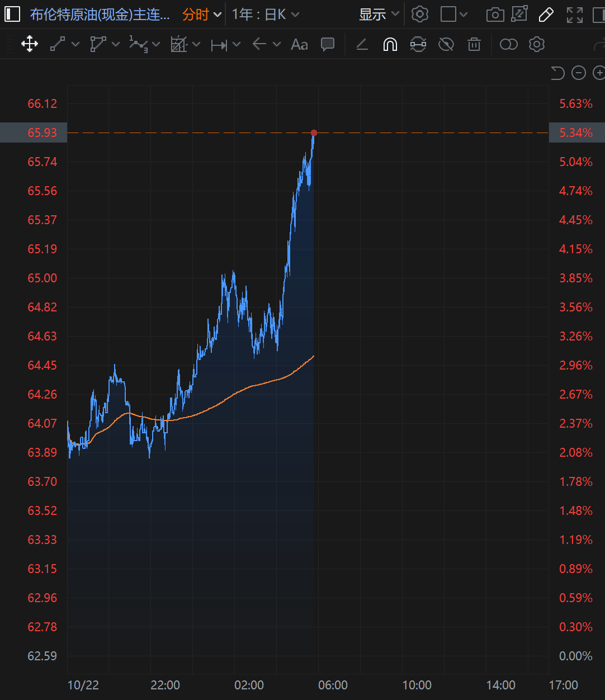Select the pencil draw tool

[546, 15]
